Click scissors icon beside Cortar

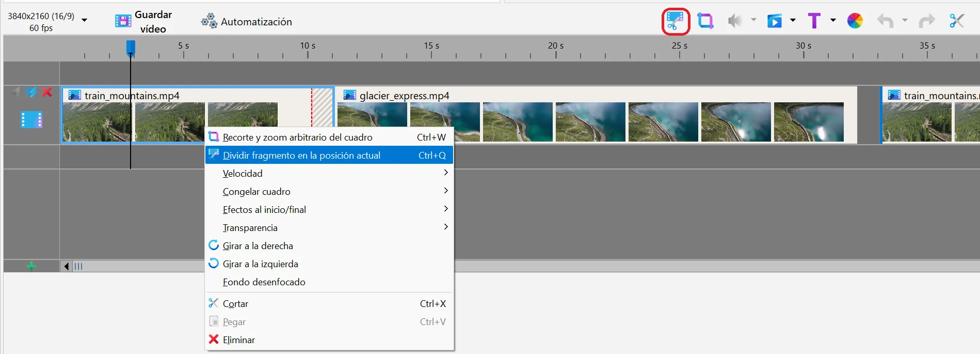(214, 303)
